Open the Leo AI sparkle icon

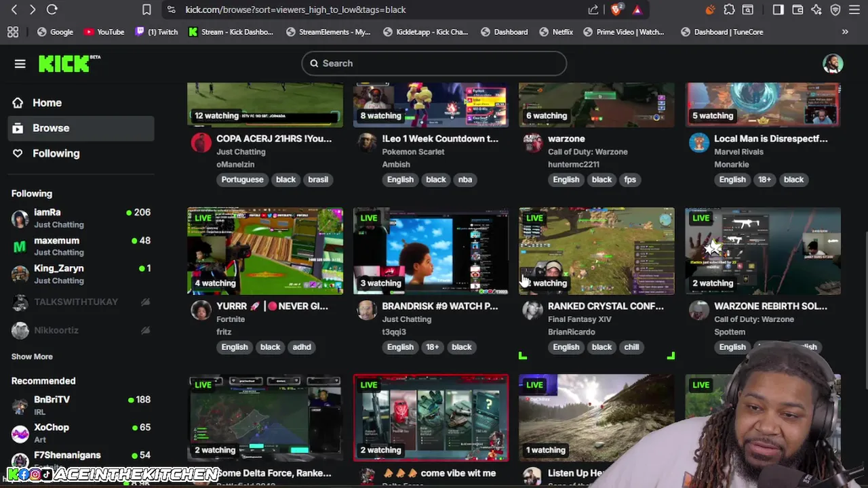click(x=816, y=9)
